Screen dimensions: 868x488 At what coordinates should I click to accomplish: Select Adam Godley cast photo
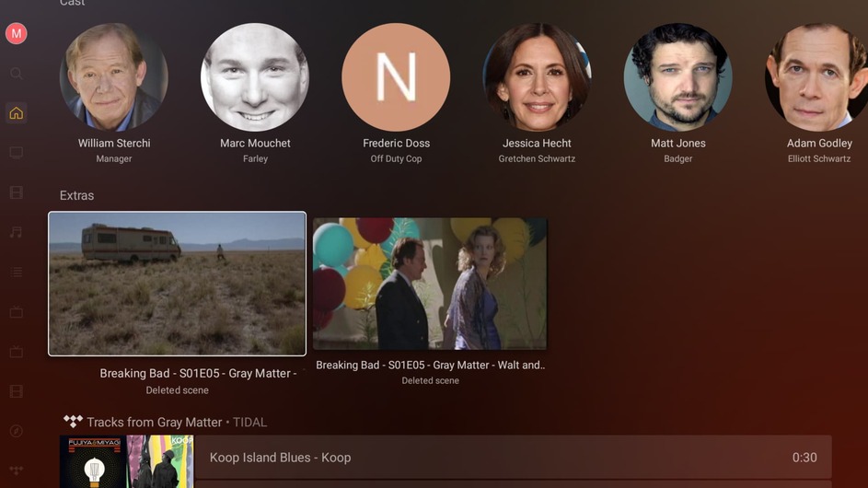816,77
